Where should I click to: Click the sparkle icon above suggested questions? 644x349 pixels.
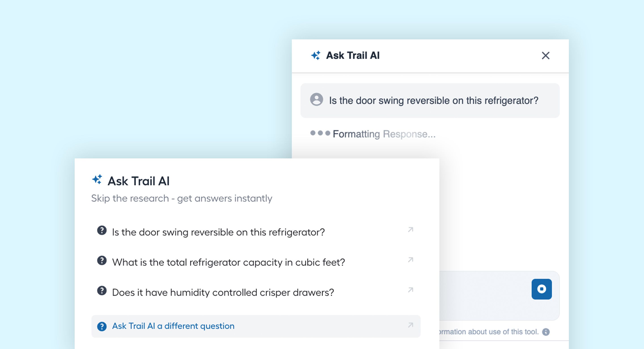[97, 180]
